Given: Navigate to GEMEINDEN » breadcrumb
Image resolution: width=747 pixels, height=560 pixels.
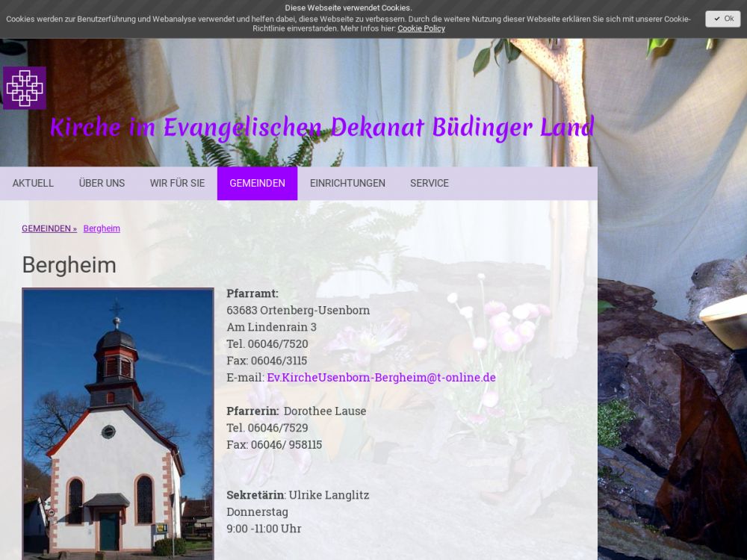Looking at the screenshot, I should point(49,228).
